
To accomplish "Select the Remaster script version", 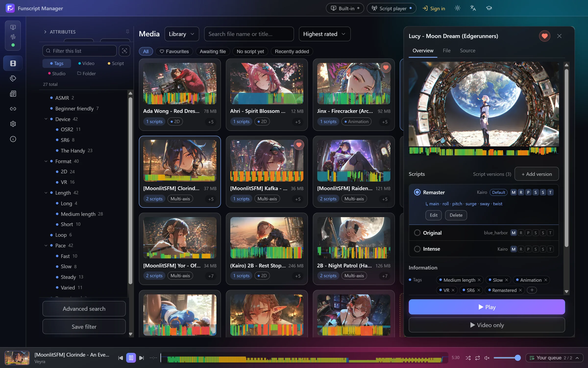I will coord(417,192).
